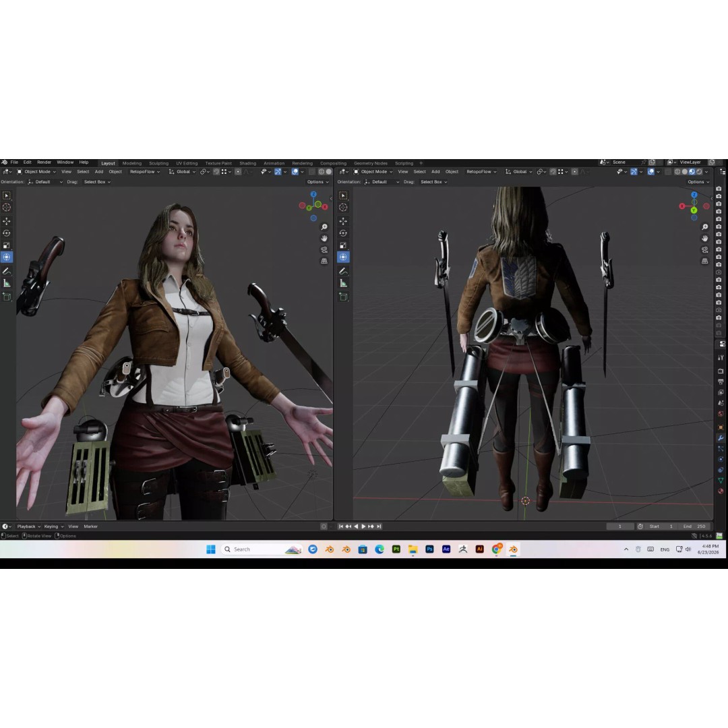The image size is (728, 728).
Task: Open Playback dropdown in timeline
Action: 29,526
